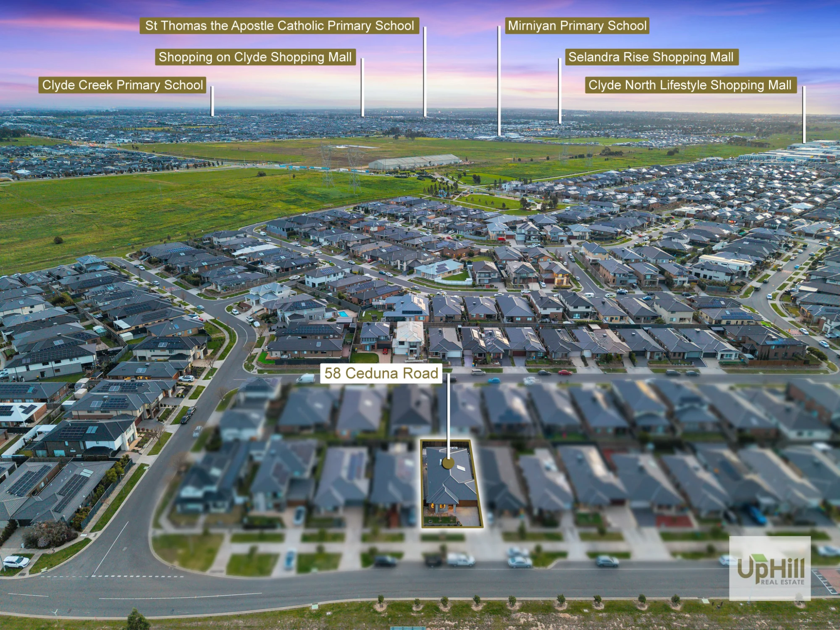The height and width of the screenshot is (630, 840).
Task: Click the pointer line under Shopping on Clyde label
Action: pos(362,87)
